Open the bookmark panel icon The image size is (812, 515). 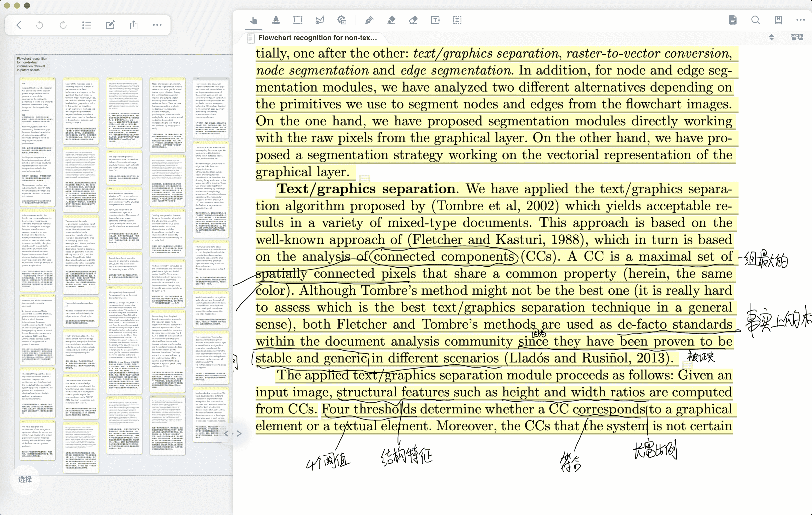coord(778,20)
